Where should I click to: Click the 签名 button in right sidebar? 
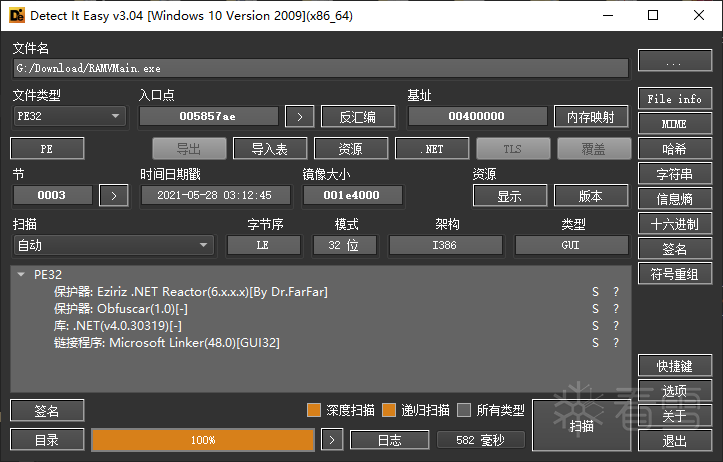click(675, 249)
